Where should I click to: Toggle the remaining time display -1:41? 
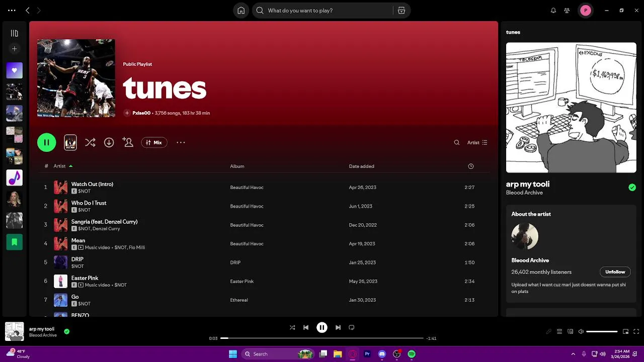click(431, 338)
